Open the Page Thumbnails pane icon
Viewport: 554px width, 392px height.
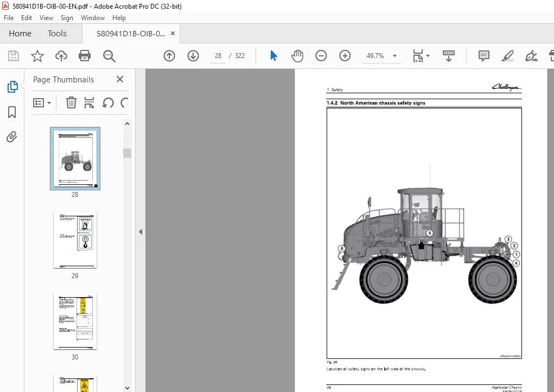pos(12,87)
